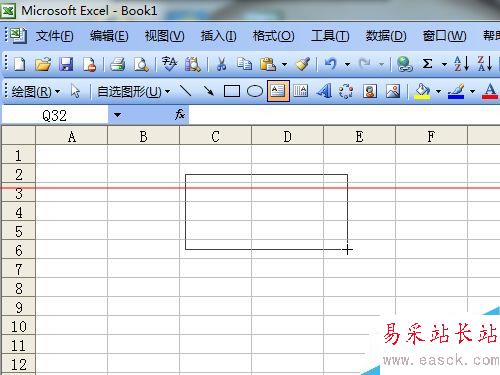The height and width of the screenshot is (375, 500).
Task: Save the workbook with the floppy disk icon
Action: coord(66,64)
